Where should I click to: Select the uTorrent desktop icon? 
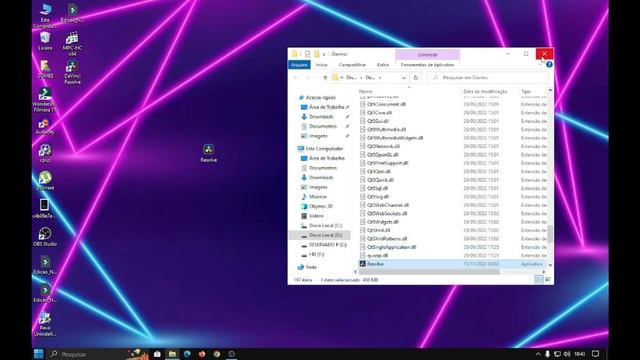click(45, 181)
